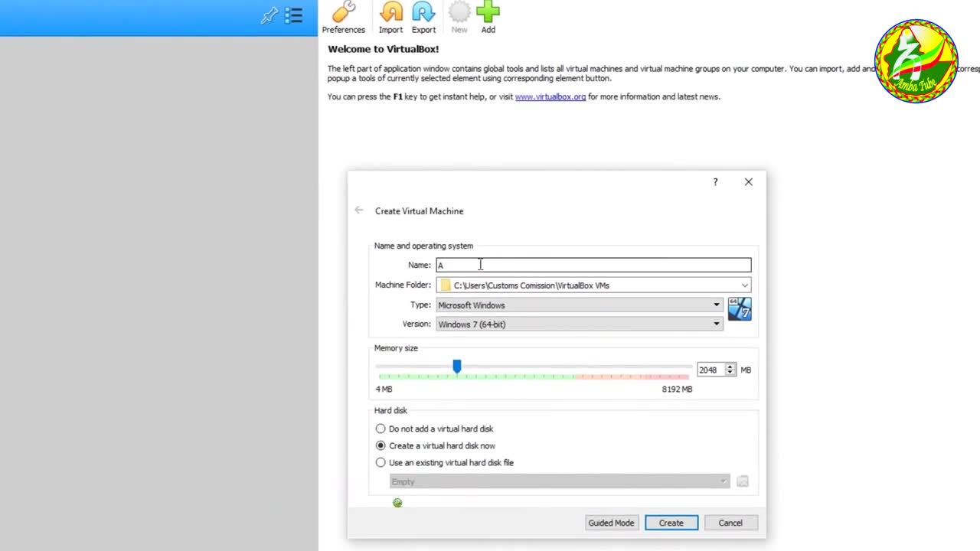Click the 8192 MB maximum label
This screenshot has width=980, height=551.
pyautogui.click(x=677, y=389)
